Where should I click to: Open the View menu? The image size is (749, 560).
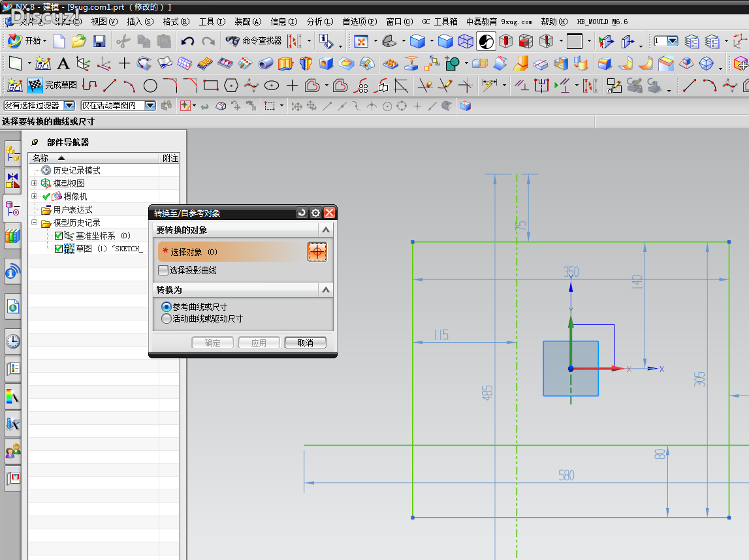click(104, 22)
